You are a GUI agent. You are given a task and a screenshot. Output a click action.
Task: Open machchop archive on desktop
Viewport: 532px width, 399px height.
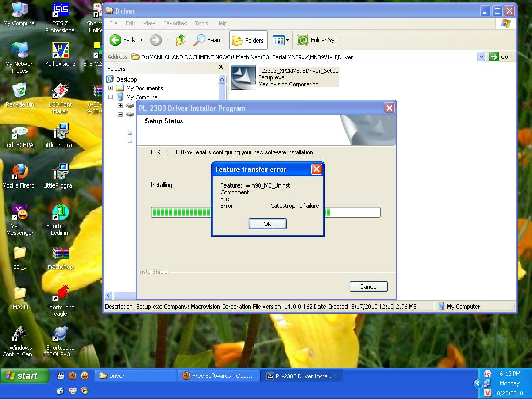tap(60, 258)
